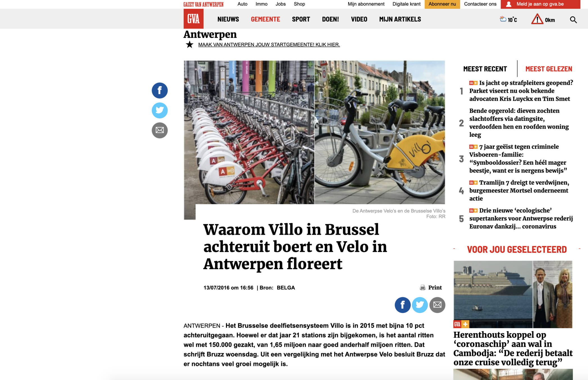
Task: Click Meld je aan op gva.be
Action: pyautogui.click(x=540, y=4)
